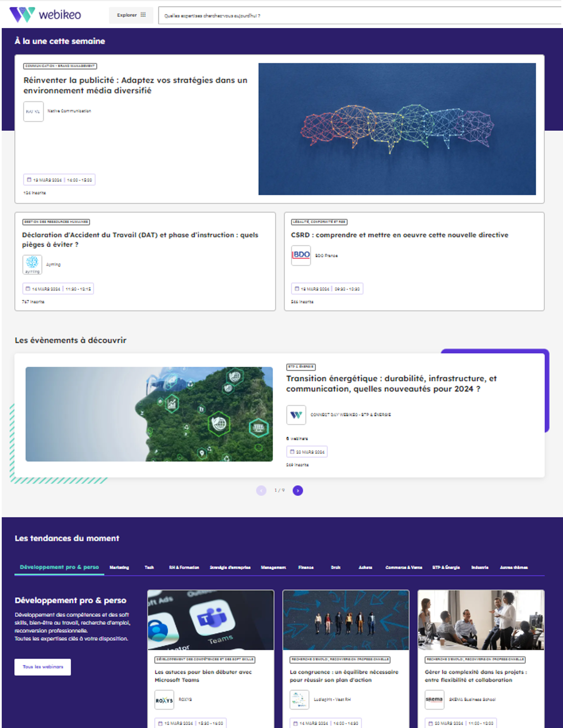Switch to the Tech tab
The height and width of the screenshot is (728, 563).
149,567
